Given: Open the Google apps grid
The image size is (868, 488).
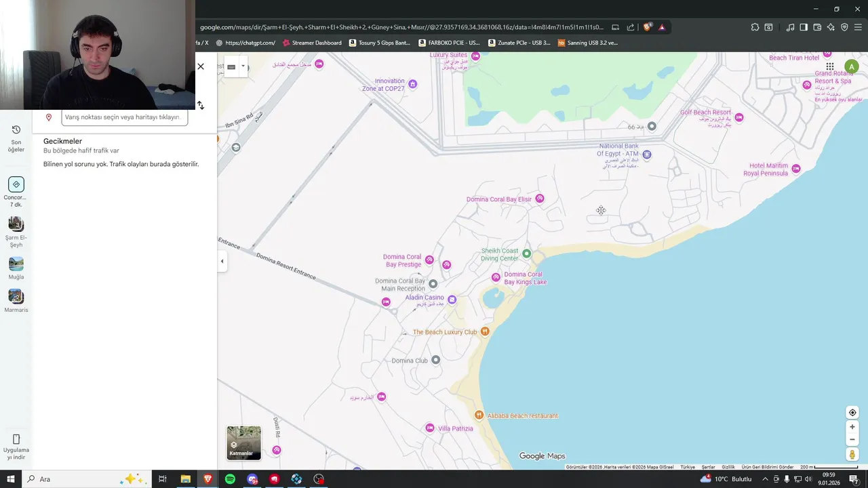Looking at the screenshot, I should 829,66.
